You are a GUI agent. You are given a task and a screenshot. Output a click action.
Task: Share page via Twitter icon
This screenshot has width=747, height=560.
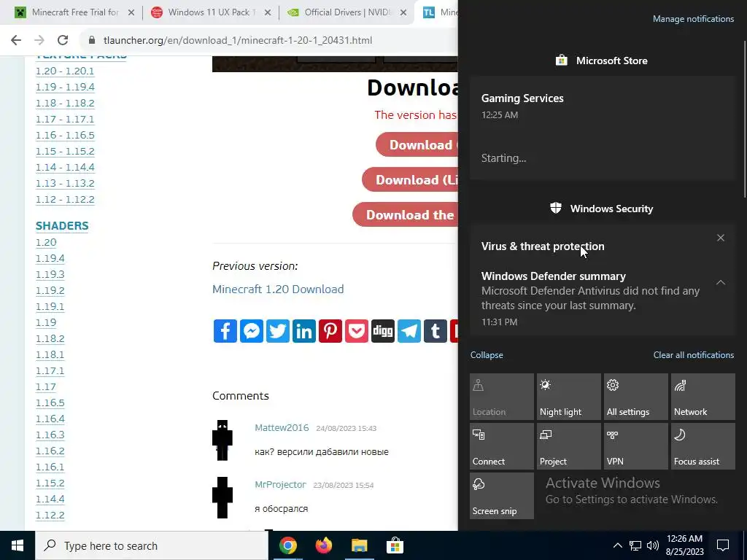point(277,331)
